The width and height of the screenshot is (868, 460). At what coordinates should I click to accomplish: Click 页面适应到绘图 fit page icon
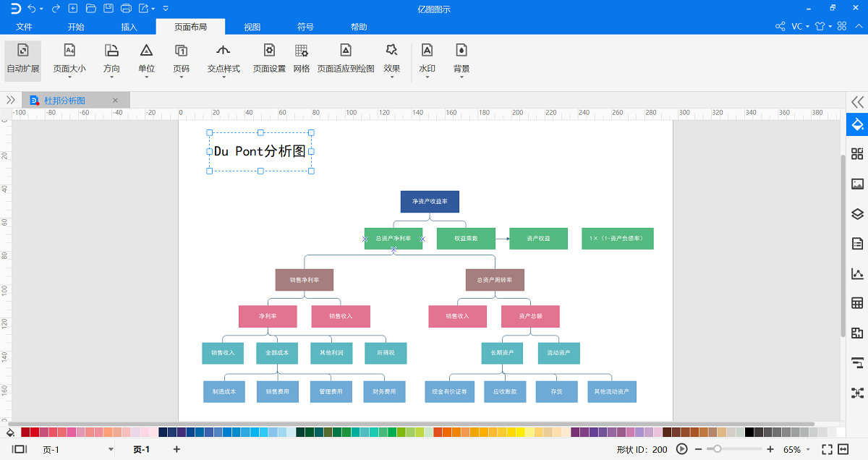346,59
